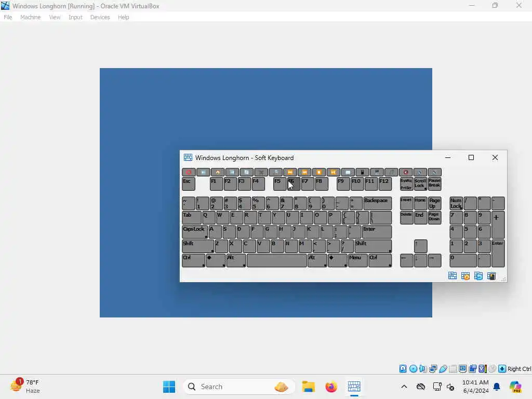The image size is (532, 399).
Task: Click the Delete key
Action: (406, 218)
